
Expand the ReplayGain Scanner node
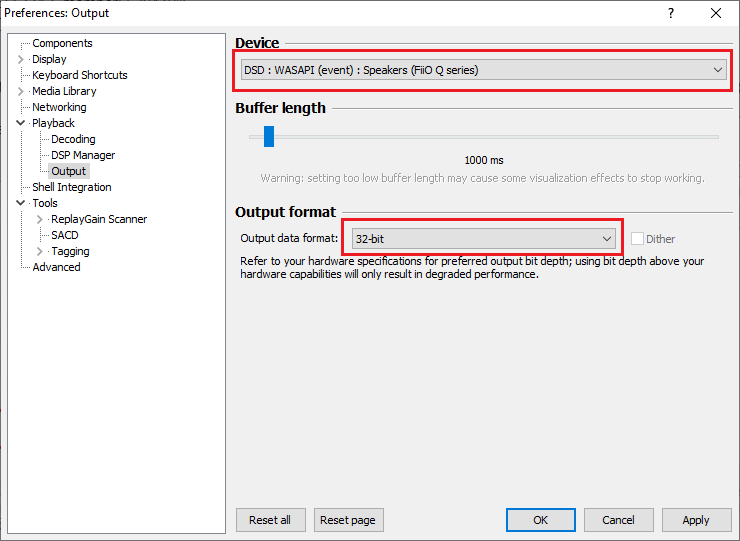[x=40, y=219]
